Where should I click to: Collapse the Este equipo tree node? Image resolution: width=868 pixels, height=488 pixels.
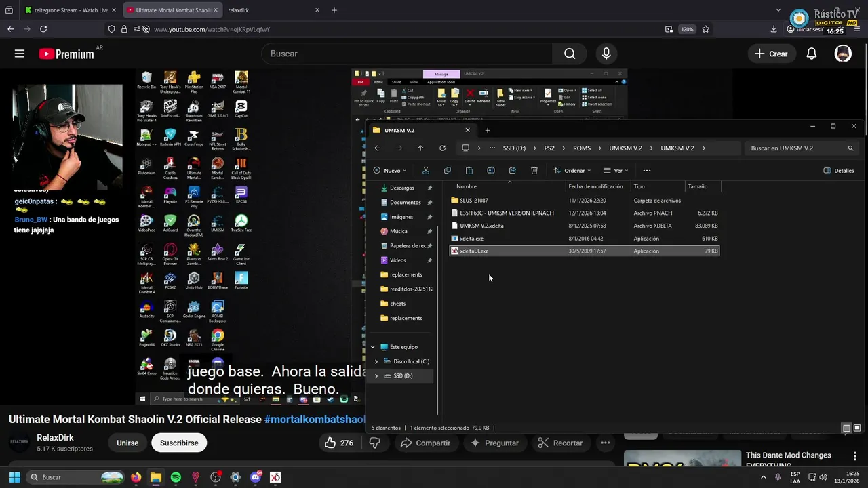(x=372, y=347)
